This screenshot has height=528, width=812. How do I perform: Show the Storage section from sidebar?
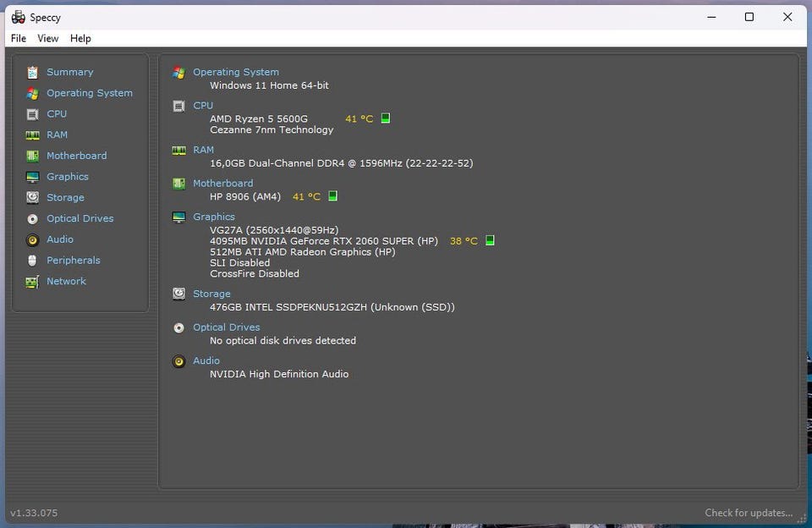[65, 197]
